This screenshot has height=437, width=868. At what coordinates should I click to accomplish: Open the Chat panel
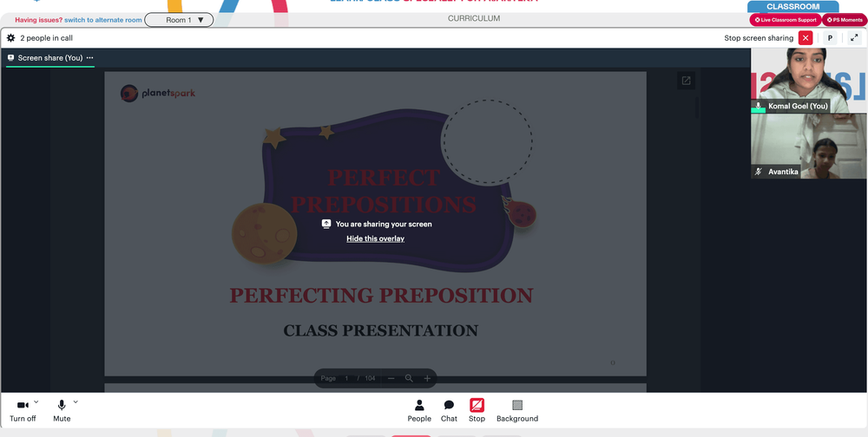coord(449,410)
